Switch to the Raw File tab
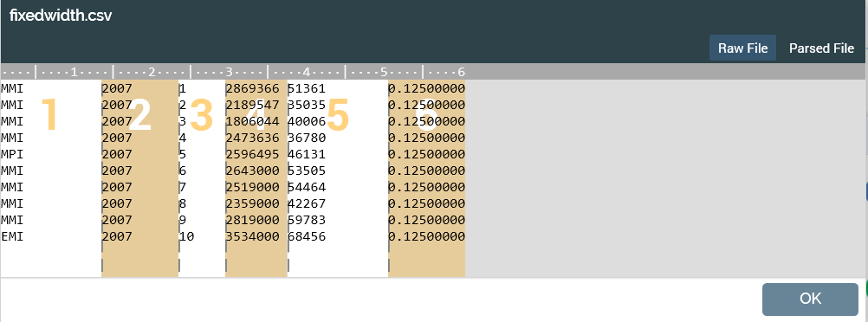The width and height of the screenshot is (868, 322). 742,48
